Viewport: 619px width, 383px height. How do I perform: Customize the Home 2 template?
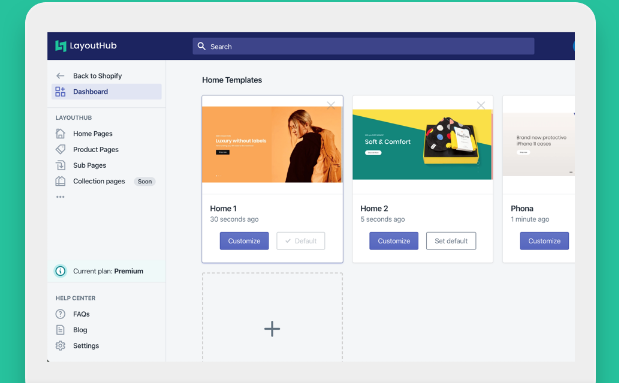click(394, 241)
